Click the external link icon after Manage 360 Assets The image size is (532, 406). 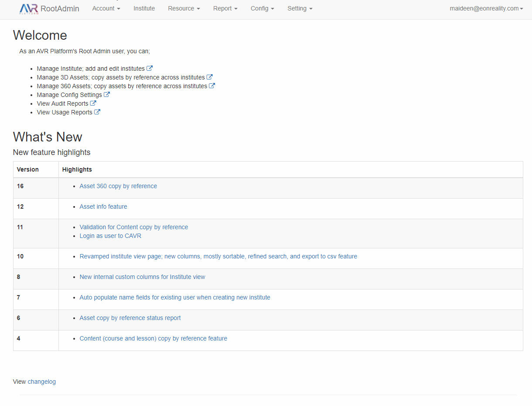click(212, 86)
